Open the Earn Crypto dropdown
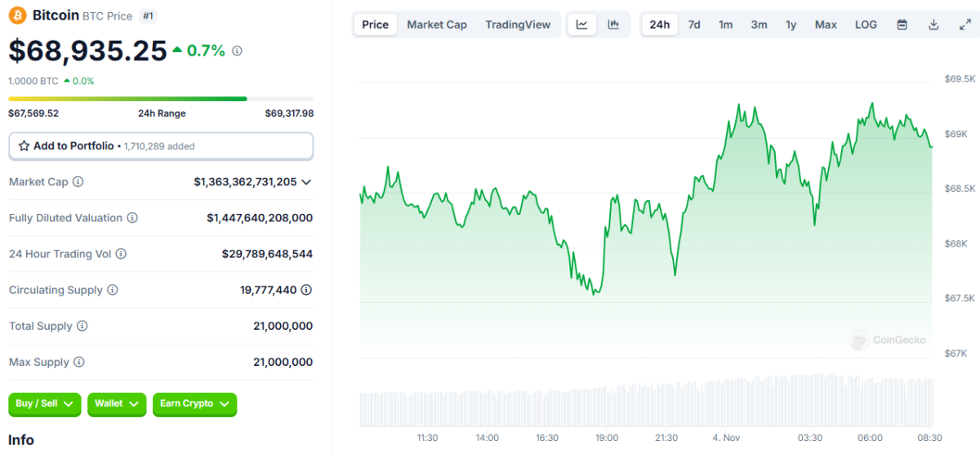 click(194, 404)
